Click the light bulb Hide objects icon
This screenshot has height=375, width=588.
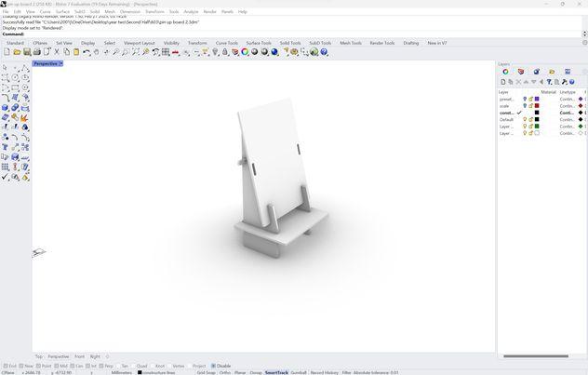pos(215,52)
